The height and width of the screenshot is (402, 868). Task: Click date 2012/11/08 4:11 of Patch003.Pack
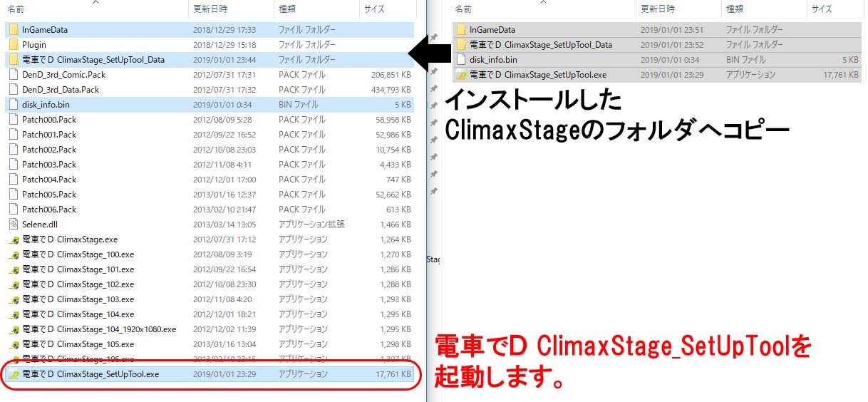(222, 165)
